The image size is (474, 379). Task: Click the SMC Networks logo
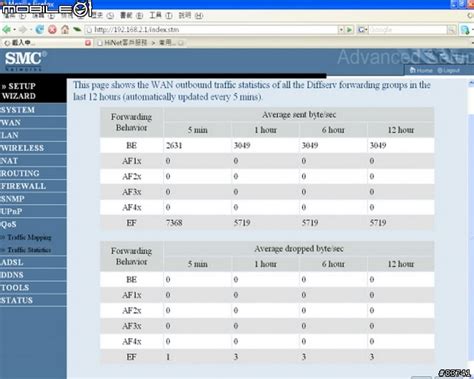click(x=26, y=61)
